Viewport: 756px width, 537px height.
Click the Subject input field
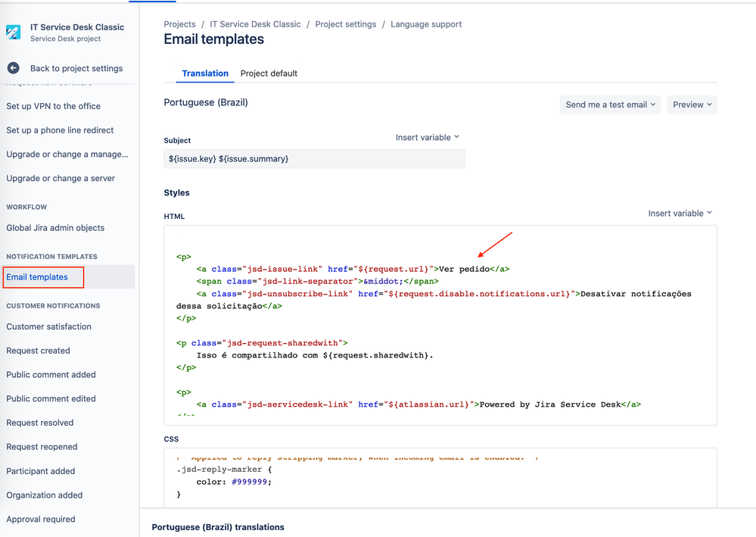point(314,159)
